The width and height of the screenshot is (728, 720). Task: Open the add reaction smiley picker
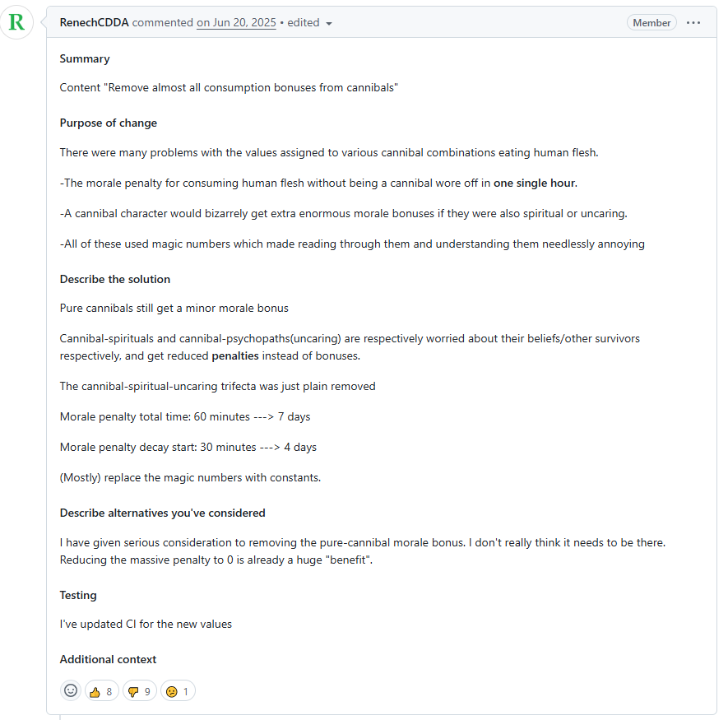71,690
